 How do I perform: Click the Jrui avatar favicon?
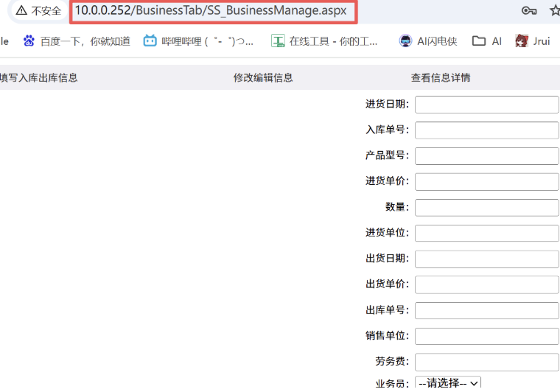(522, 41)
